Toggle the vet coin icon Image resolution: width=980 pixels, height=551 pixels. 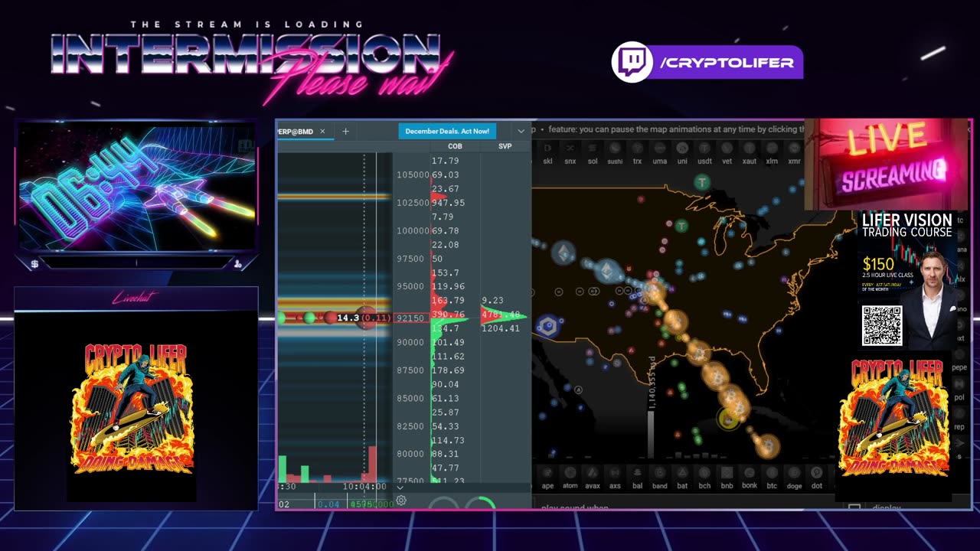[x=727, y=148]
